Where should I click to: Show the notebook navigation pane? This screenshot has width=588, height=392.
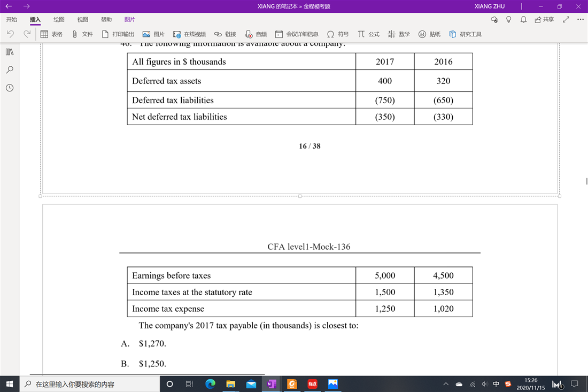click(10, 52)
